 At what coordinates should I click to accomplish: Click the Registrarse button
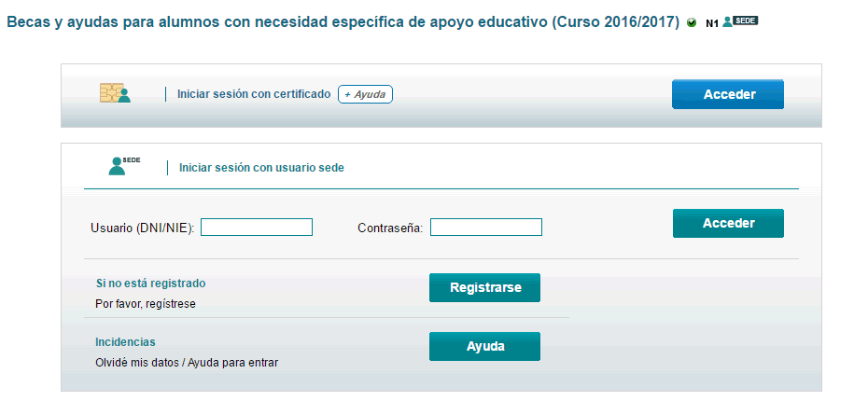tap(485, 288)
